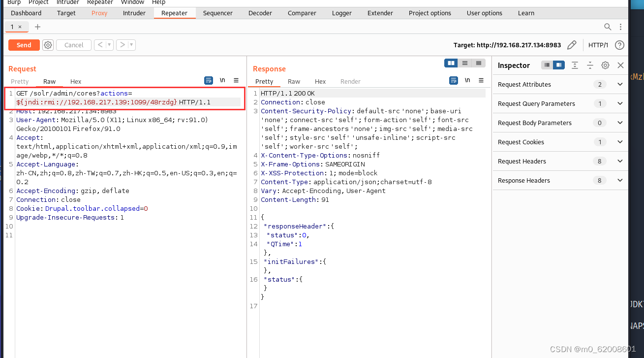The height and width of the screenshot is (358, 644).
Task: Click the Cookie header line in the request
Action: pyautogui.click(x=82, y=209)
